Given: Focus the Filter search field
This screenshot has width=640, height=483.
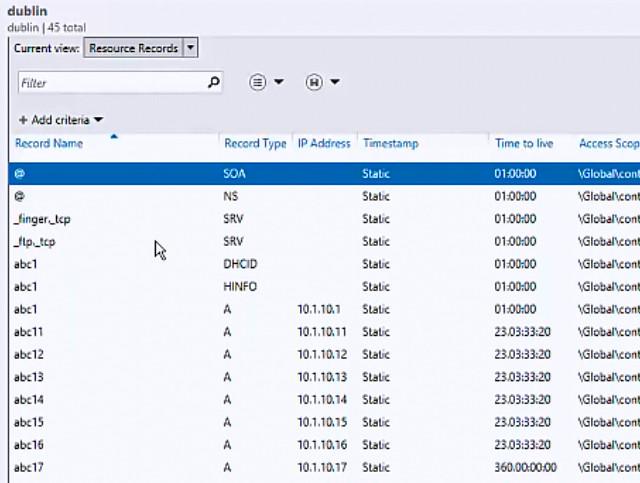Looking at the screenshot, I should 120,83.
